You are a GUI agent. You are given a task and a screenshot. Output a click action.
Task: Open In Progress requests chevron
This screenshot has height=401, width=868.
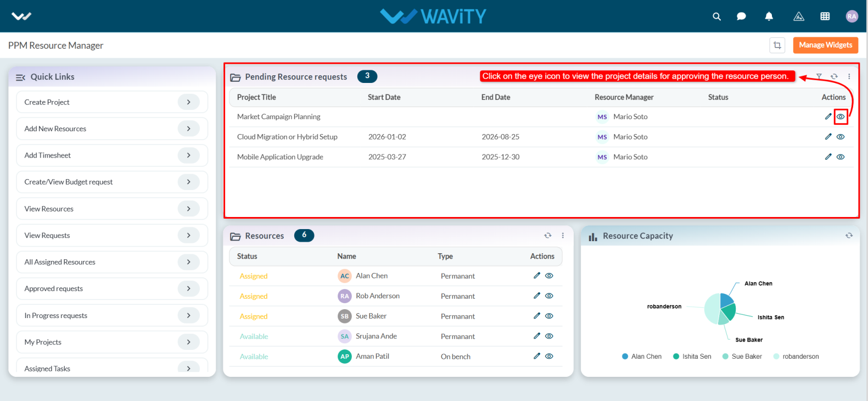tap(189, 315)
